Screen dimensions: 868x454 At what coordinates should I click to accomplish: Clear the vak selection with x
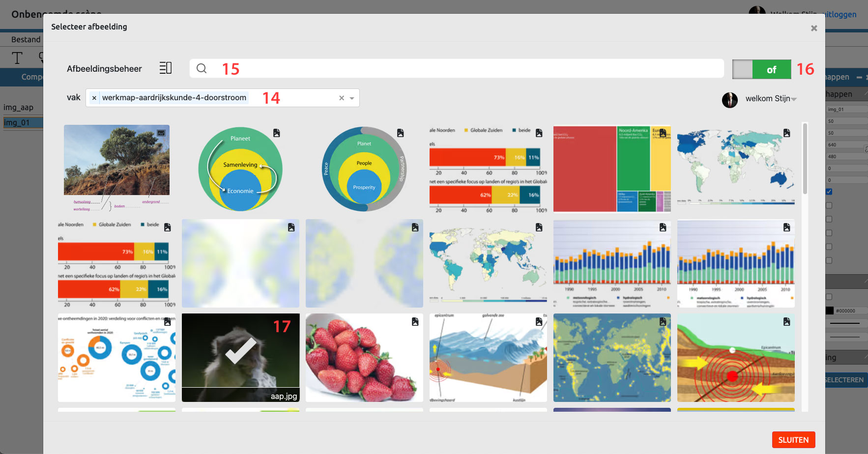click(342, 98)
